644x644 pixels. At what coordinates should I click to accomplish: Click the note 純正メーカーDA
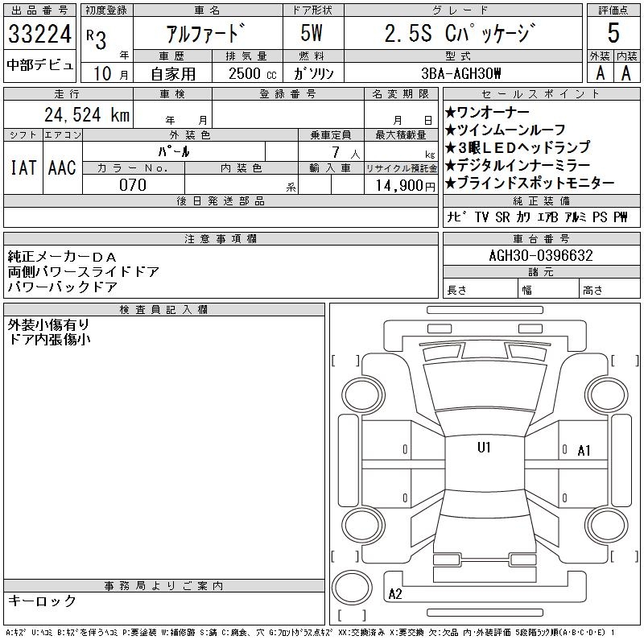pos(62,257)
